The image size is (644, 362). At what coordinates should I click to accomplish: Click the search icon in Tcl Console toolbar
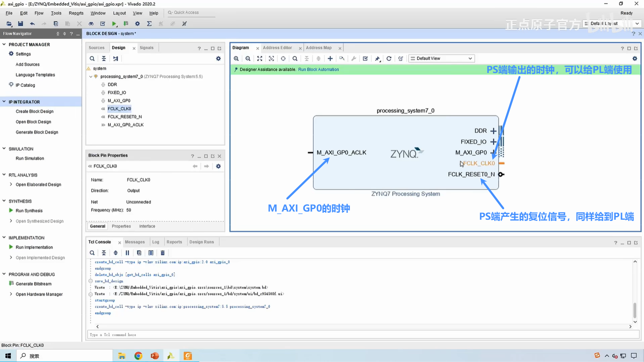pos(92,253)
